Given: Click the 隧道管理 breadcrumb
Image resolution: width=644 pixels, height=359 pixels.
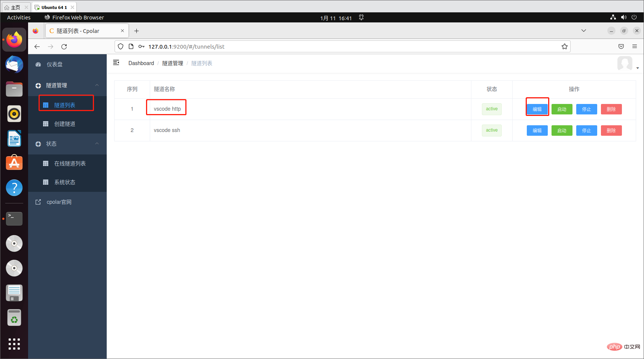Looking at the screenshot, I should (x=173, y=63).
